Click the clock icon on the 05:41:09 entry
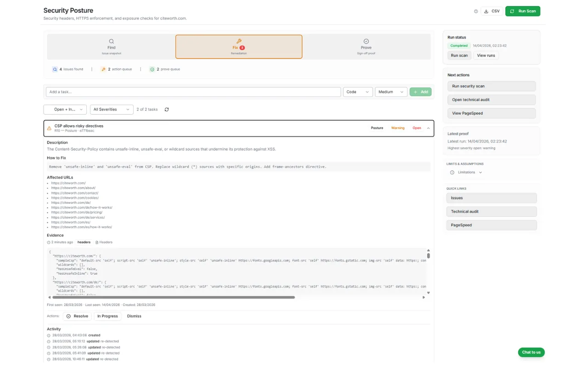Viewport: 588px width, 368px height. click(49, 353)
